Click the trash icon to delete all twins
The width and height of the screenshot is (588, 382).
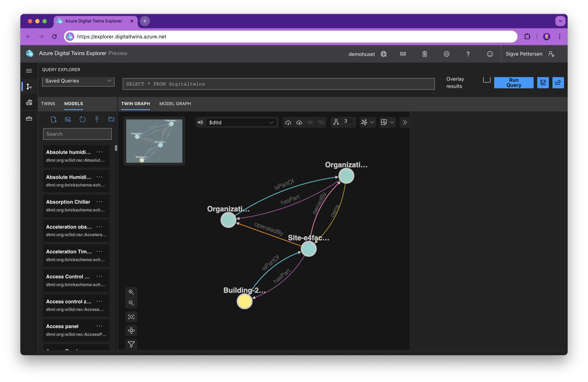click(x=425, y=54)
